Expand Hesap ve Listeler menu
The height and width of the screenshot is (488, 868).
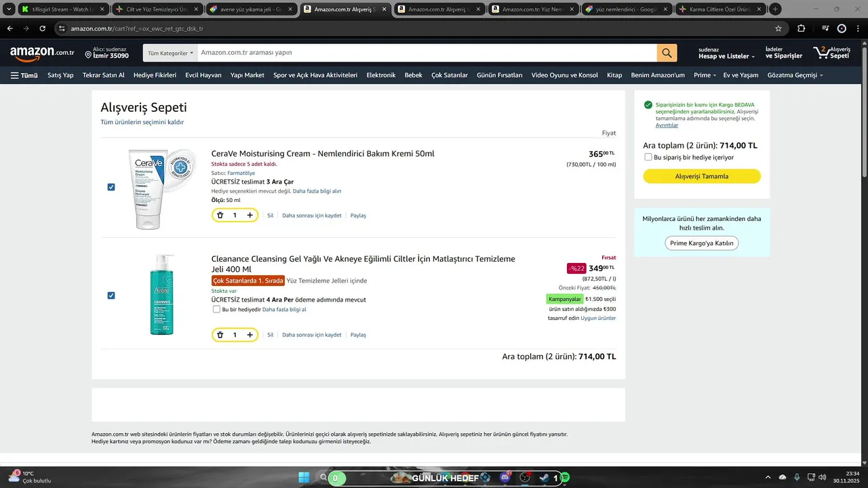726,53
